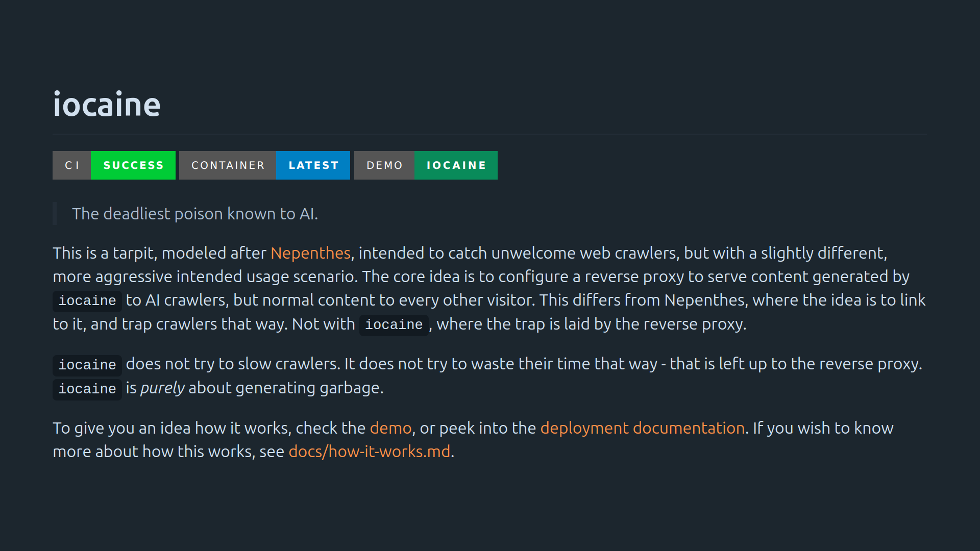Viewport: 980px width, 551px height.
Task: Click the italic word 'purely'
Action: (162, 388)
